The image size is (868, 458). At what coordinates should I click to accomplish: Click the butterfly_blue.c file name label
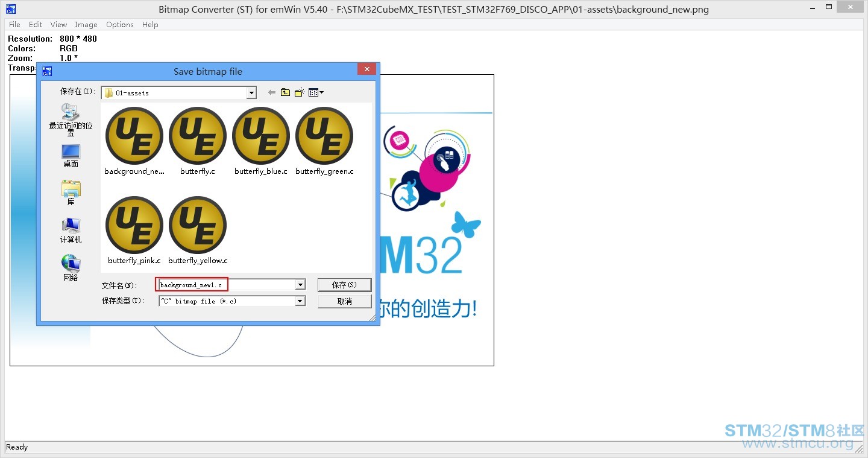tap(261, 171)
